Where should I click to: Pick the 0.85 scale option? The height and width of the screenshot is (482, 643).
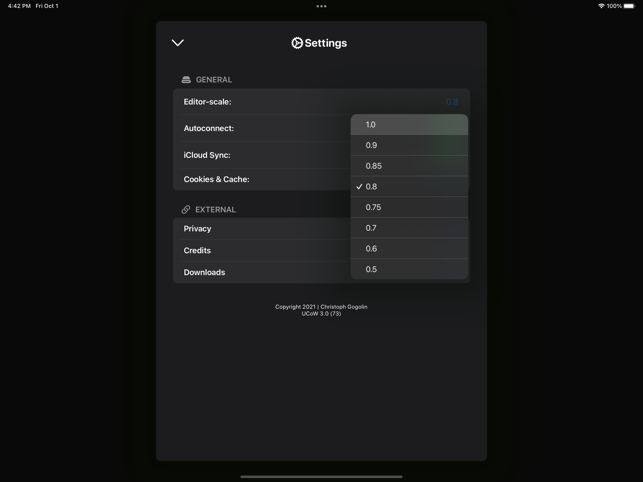pos(409,166)
